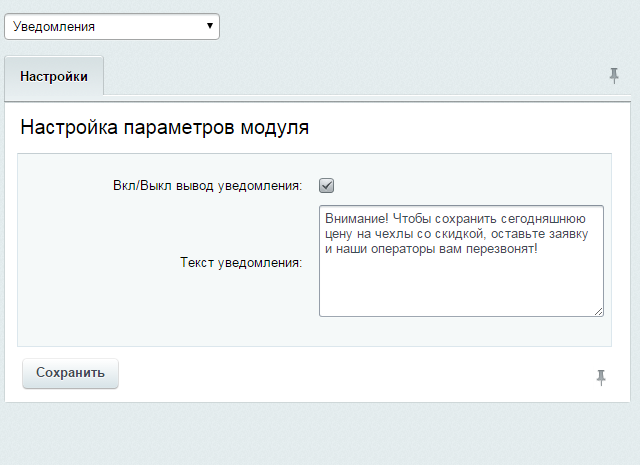Click the arrow on the Уведомления combo box
This screenshot has width=640, height=465.
[x=209, y=26]
